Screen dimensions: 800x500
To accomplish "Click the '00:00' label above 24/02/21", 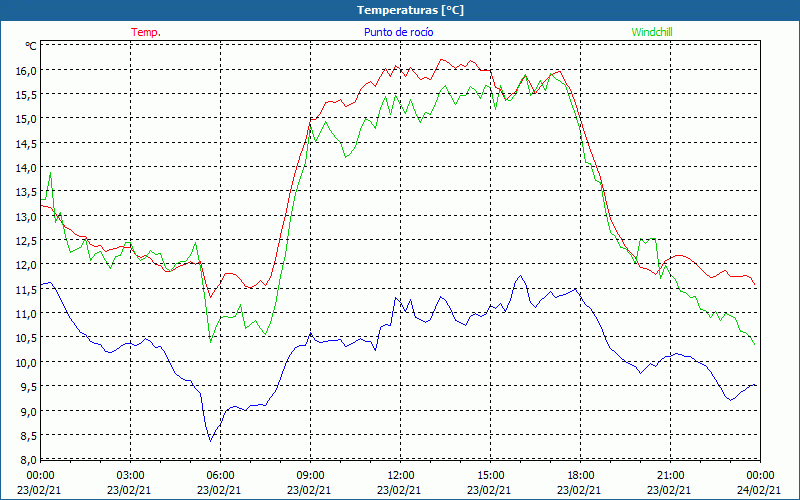I will [x=760, y=476].
